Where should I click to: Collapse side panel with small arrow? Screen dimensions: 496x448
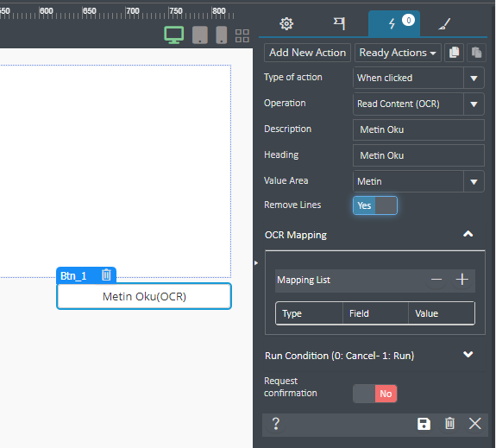(x=256, y=262)
